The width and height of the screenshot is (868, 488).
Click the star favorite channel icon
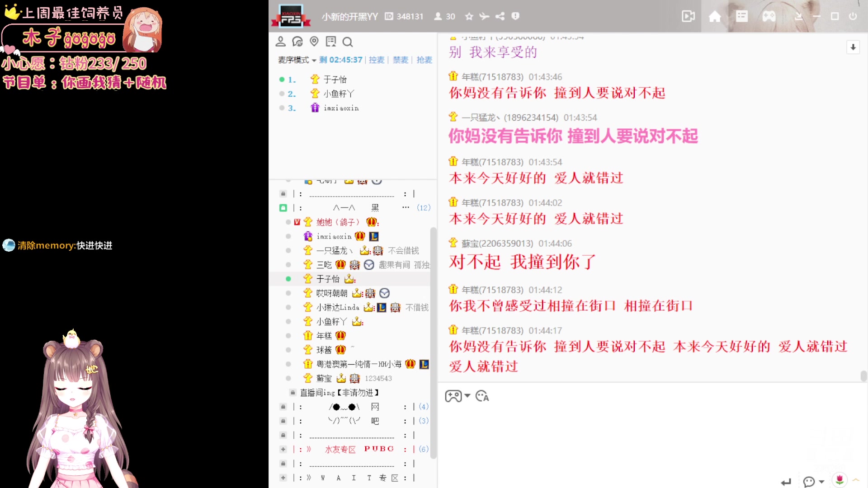coord(469,17)
